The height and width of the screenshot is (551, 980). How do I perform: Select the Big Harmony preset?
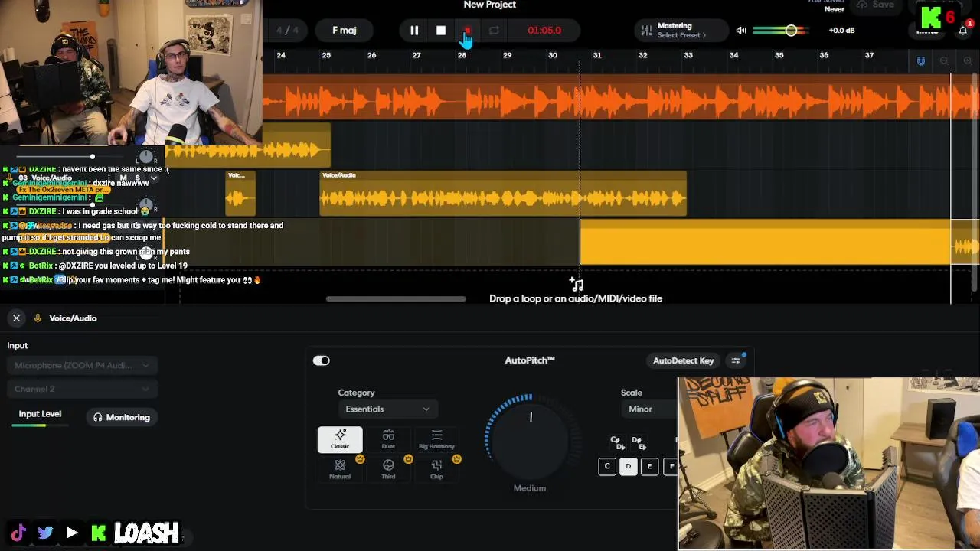click(x=436, y=439)
